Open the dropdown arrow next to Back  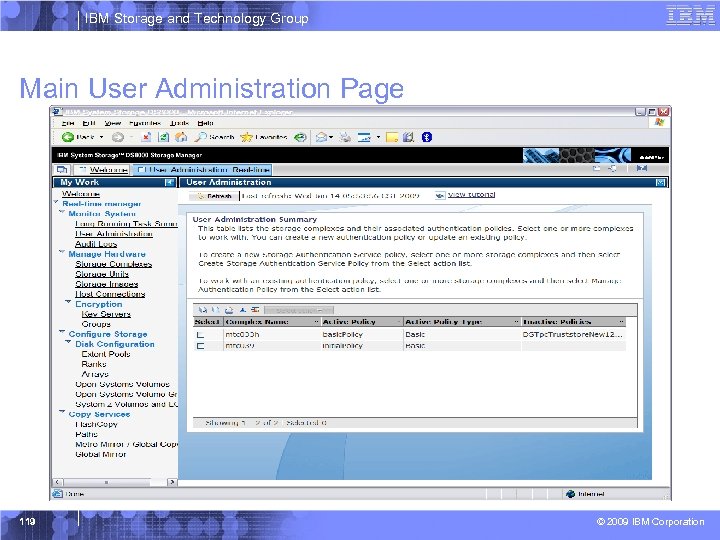pyautogui.click(x=101, y=137)
